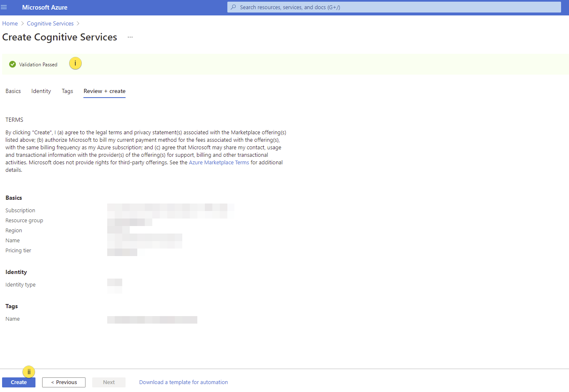Open the ellipsis more options menu
Image resolution: width=569 pixels, height=392 pixels.
click(x=130, y=37)
